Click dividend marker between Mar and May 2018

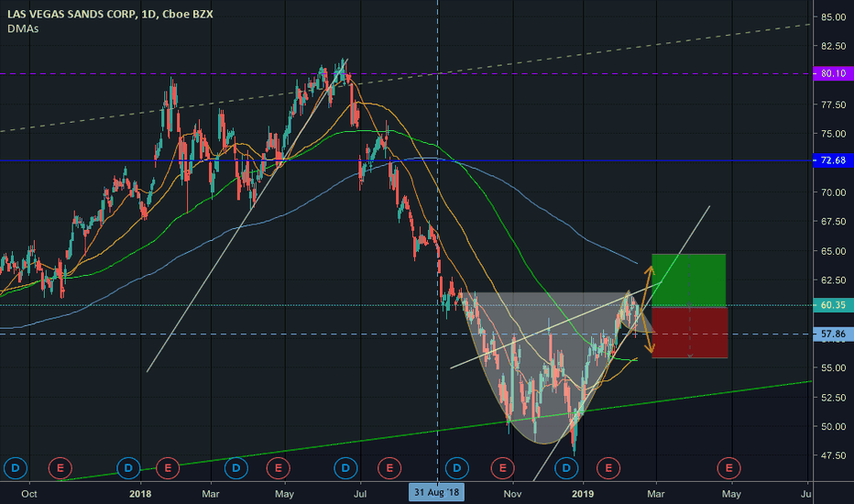(x=236, y=467)
